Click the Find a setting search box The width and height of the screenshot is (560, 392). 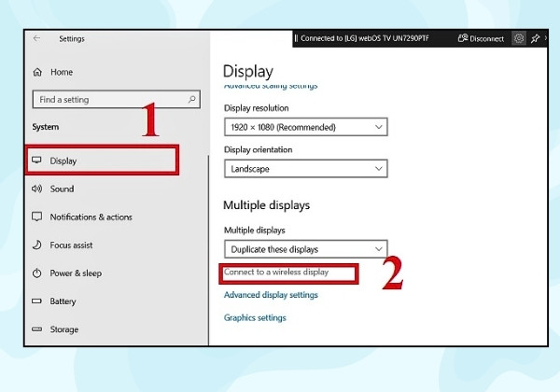click(116, 99)
